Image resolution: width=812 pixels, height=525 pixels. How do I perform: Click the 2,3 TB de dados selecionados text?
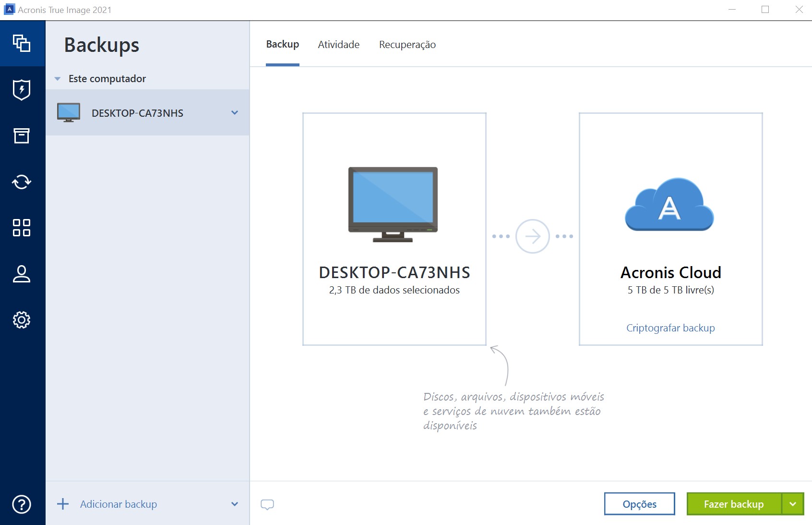(394, 290)
